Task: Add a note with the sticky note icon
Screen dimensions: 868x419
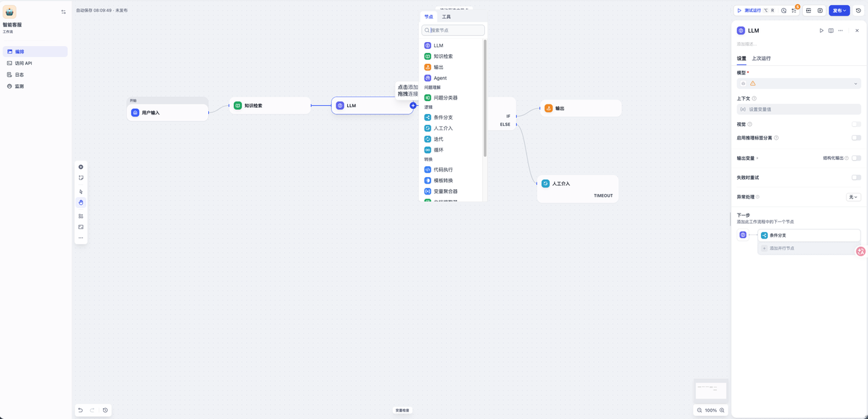Action: point(81,178)
